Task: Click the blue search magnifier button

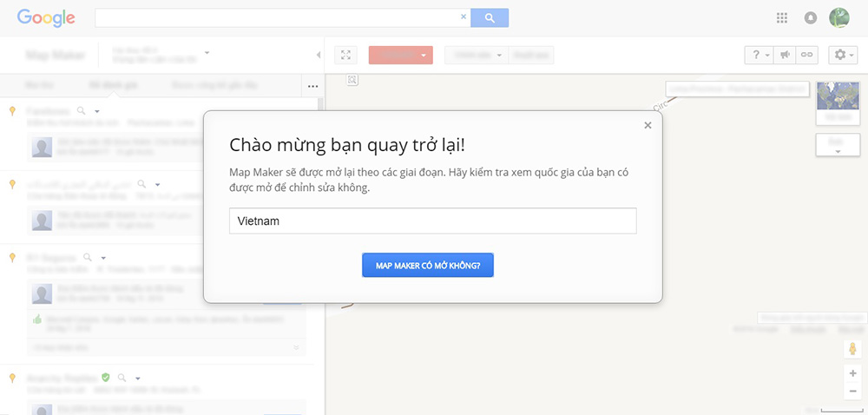Action: 490,17
